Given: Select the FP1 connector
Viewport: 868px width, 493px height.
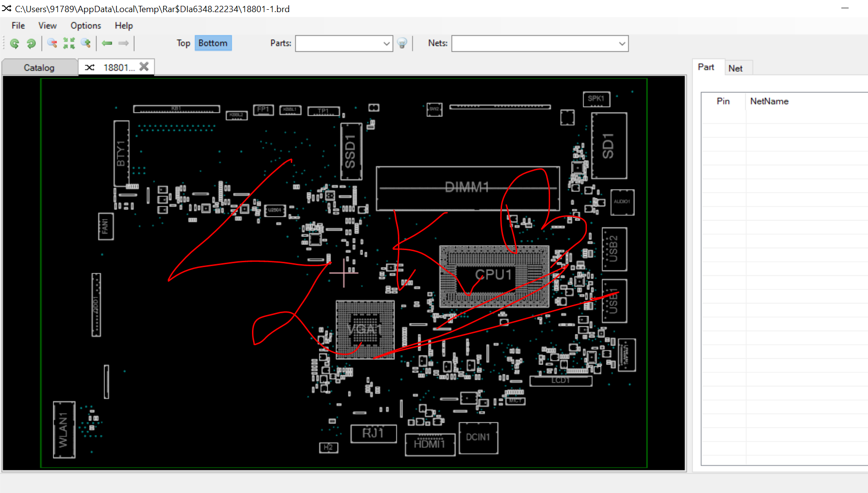Looking at the screenshot, I should [263, 110].
